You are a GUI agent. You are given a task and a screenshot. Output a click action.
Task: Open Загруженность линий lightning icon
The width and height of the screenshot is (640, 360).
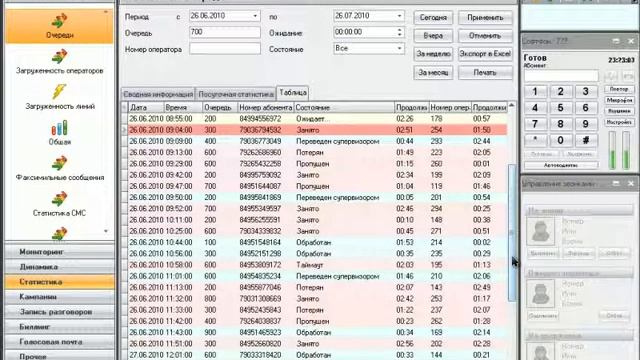[60, 91]
